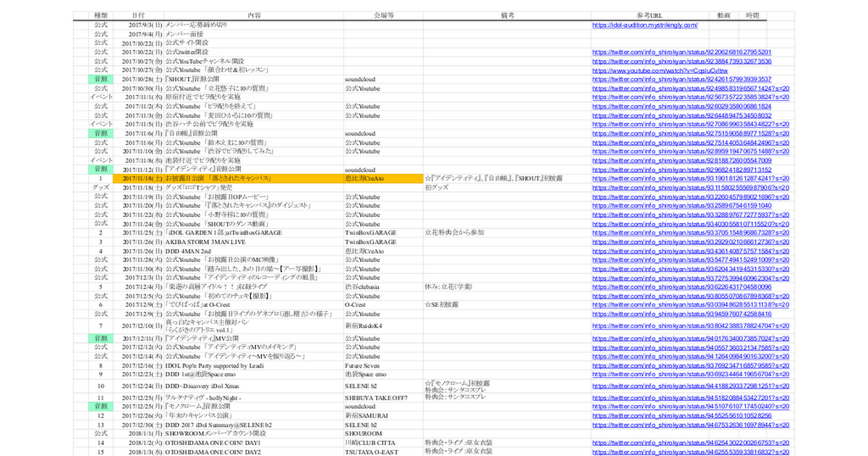
Task: Open the idol-audition.mystrikingly.com link
Action: pyautogui.click(x=644, y=25)
